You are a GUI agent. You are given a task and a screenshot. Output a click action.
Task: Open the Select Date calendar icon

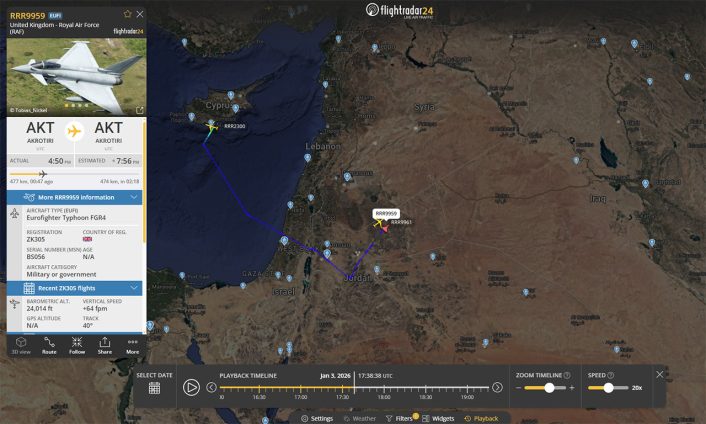pos(154,388)
